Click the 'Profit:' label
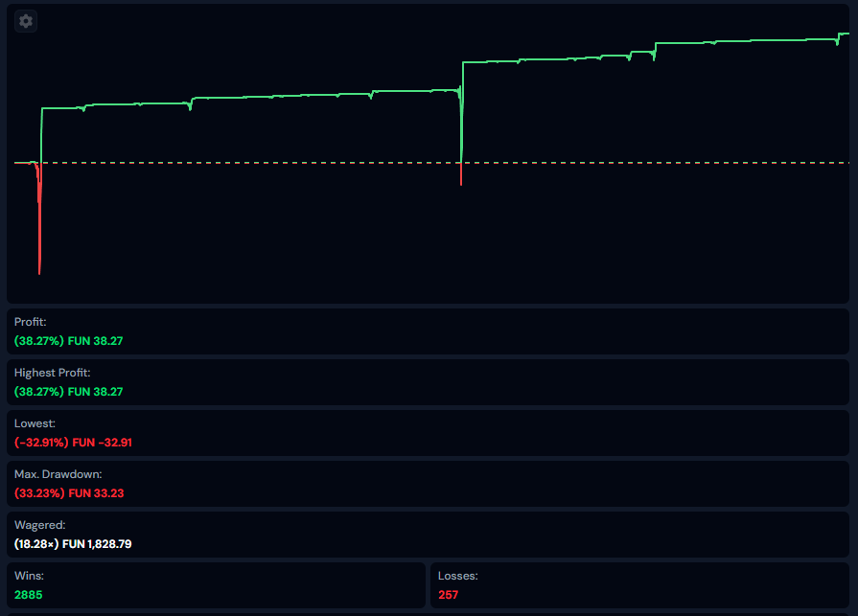 click(31, 322)
